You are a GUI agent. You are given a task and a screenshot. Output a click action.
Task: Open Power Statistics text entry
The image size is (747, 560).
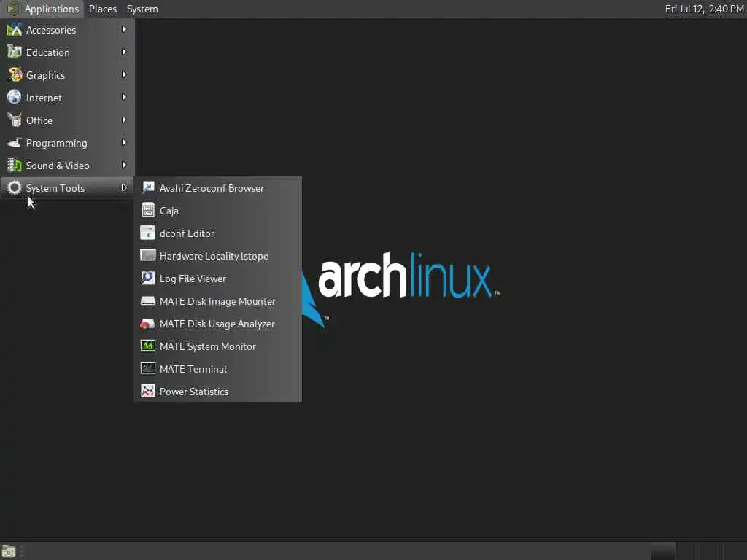[x=194, y=392]
